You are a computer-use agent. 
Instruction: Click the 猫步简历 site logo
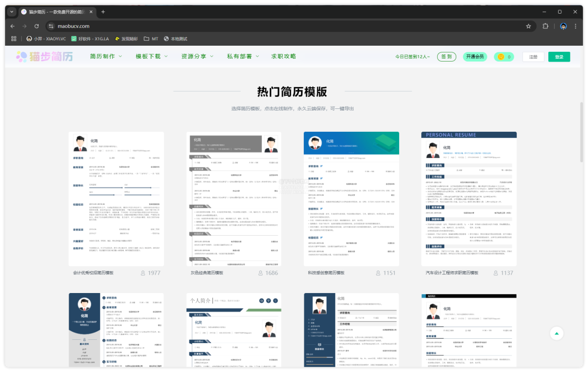point(44,57)
